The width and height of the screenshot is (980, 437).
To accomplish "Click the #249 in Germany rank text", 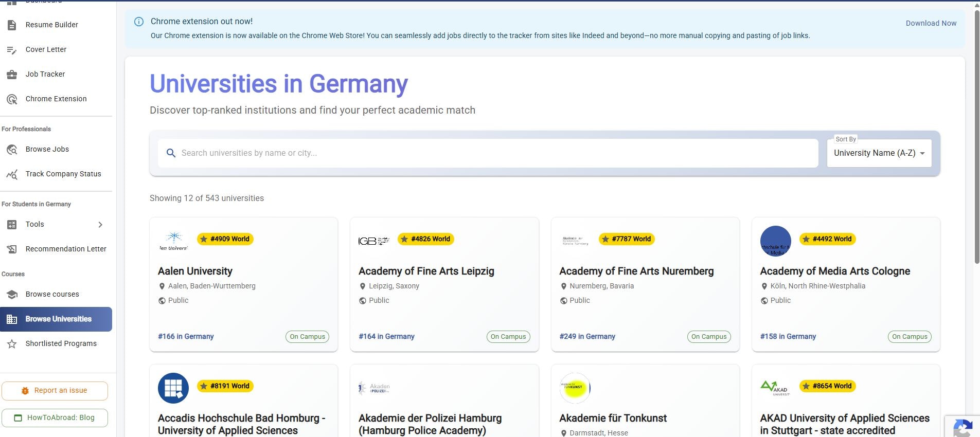I will [x=587, y=337].
